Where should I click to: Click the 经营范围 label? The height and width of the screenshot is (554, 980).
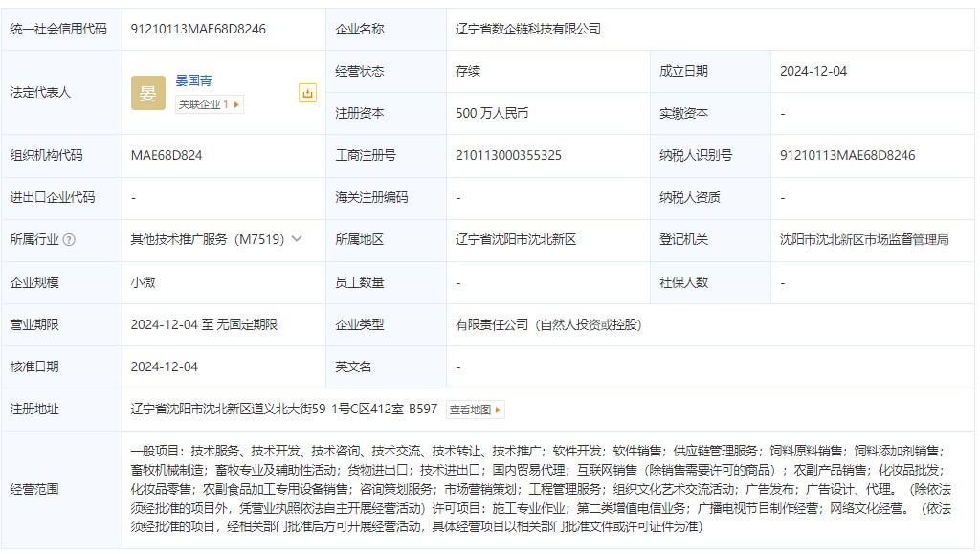click(x=34, y=489)
